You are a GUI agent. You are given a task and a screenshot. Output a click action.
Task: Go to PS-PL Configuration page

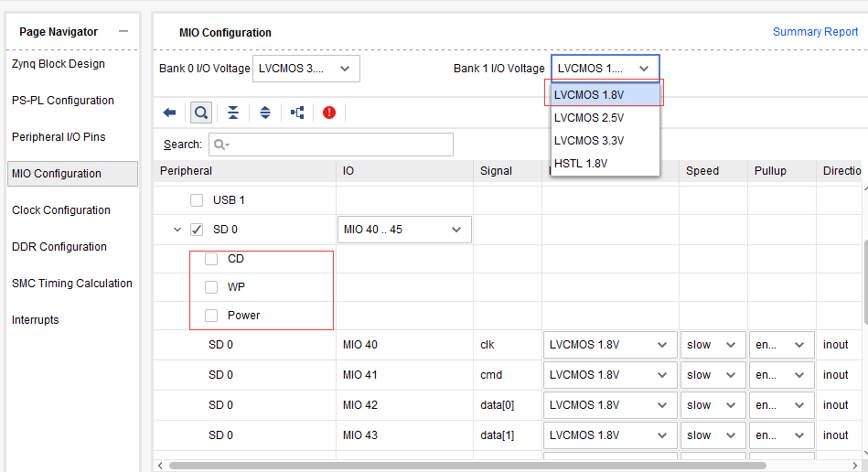pos(62,100)
